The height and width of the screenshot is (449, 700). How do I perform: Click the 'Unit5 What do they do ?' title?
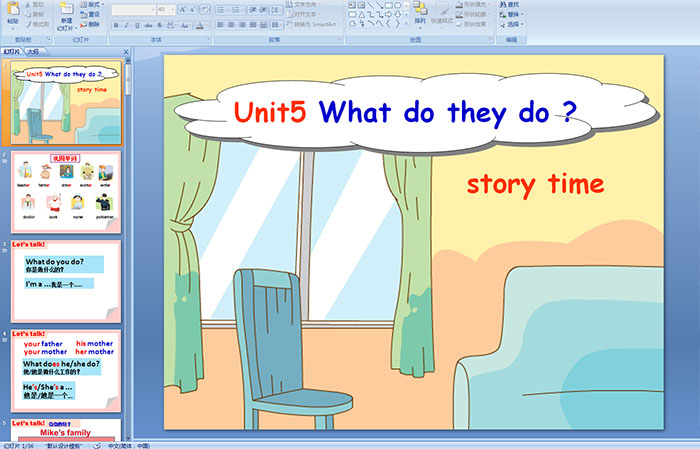click(x=405, y=113)
